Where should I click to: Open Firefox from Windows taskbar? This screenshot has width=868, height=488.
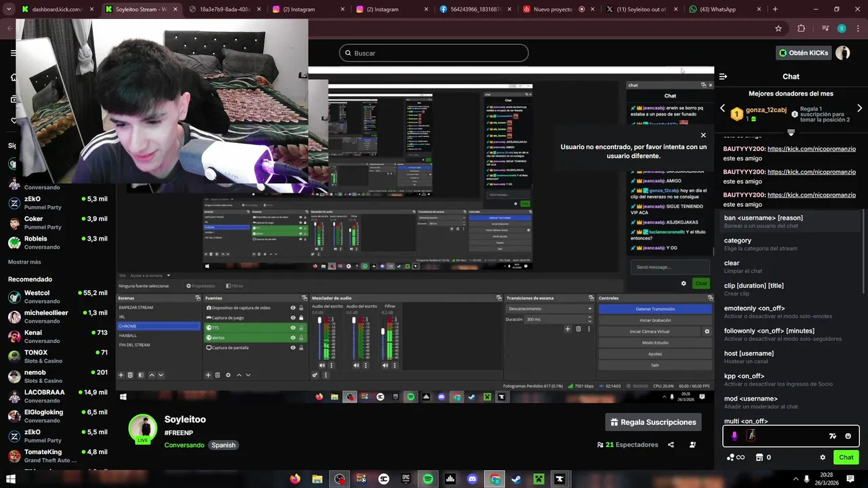[x=294, y=479]
